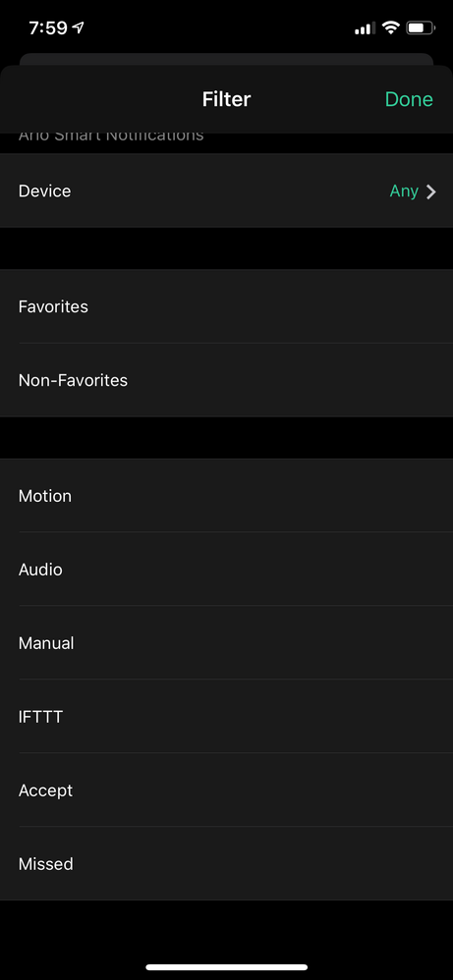Change the Device value 'Any'
Viewport: 453px width, 980px height.
(404, 191)
